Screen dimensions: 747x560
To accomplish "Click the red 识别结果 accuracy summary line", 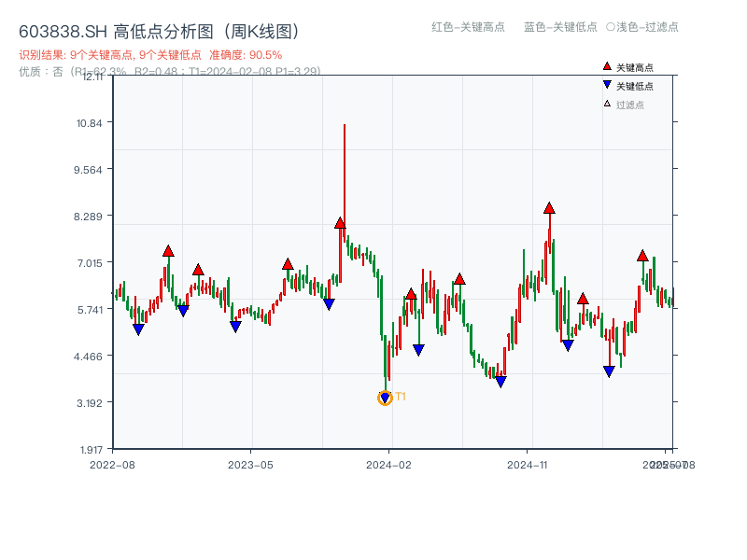I will pos(150,55).
